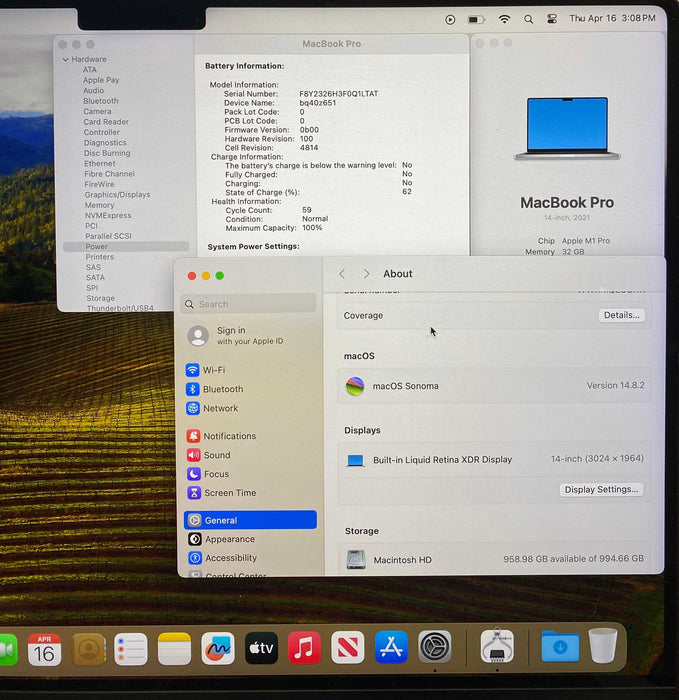679x700 pixels.
Task: Open App Store from the Dock
Action: click(x=391, y=646)
